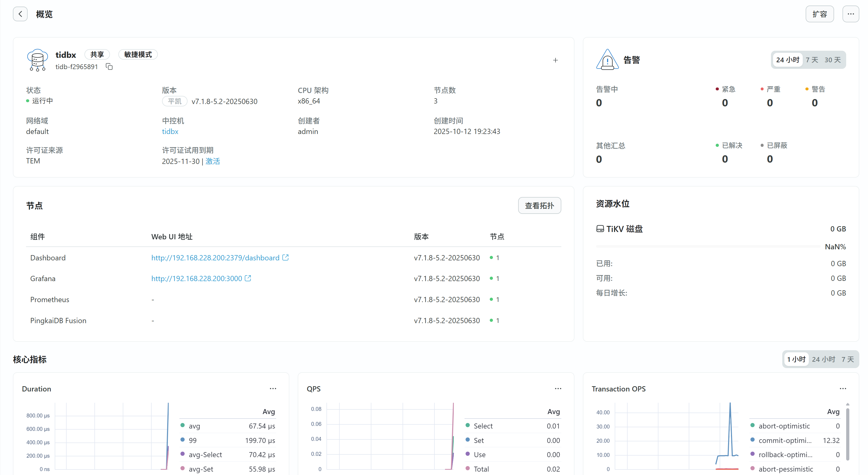This screenshot has height=475, width=868.
Task: Open the top-right more options menu
Action: tap(850, 14)
